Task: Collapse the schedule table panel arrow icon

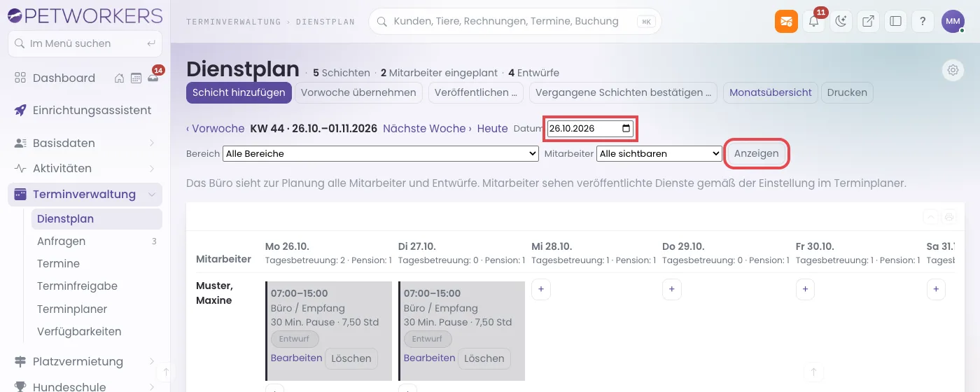Action: [x=931, y=217]
